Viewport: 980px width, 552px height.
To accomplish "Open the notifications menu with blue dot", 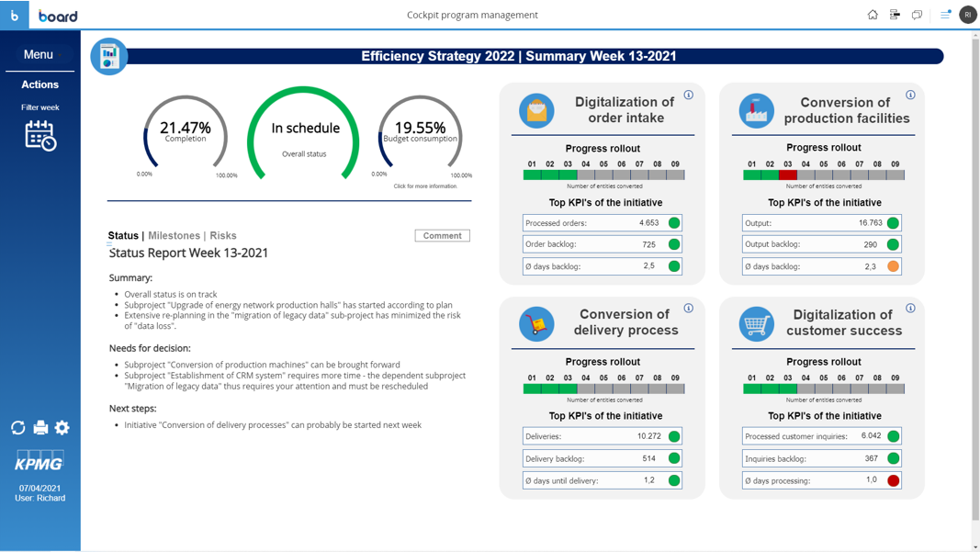I will point(945,15).
